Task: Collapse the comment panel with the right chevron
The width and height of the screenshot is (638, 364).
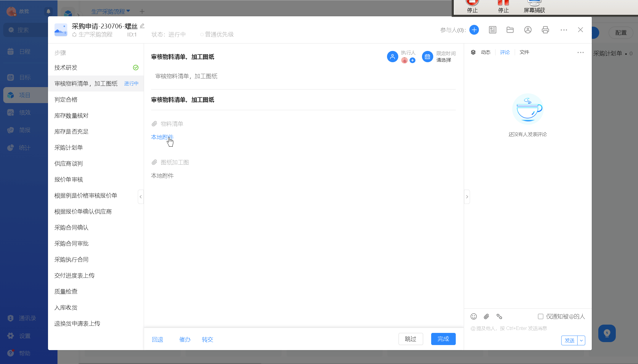Action: coord(467,197)
